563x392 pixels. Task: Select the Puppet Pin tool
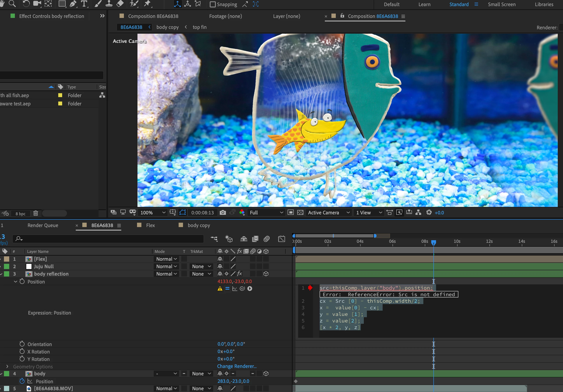(147, 4)
